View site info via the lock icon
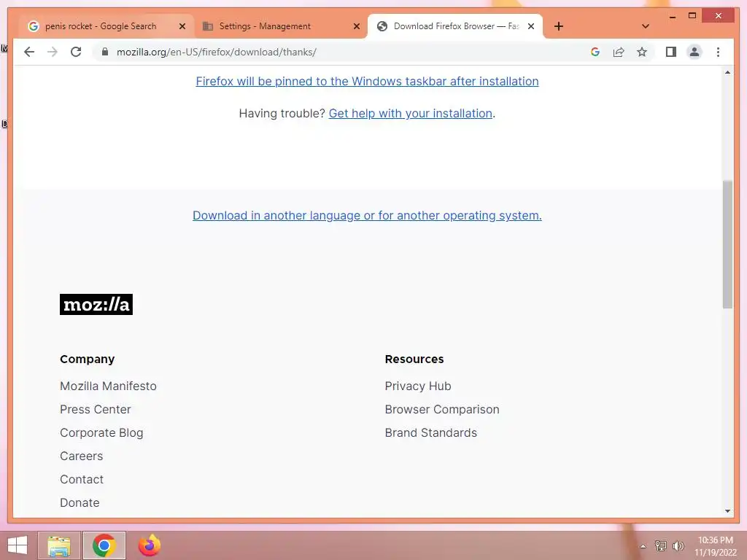747x560 pixels. [x=105, y=52]
